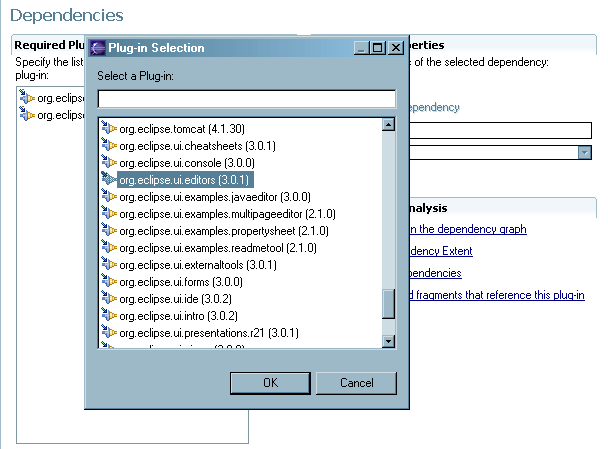This screenshot has height=449, width=608.
Task: Click the icon for org.eclipse.ui.intro
Action: tap(109, 315)
